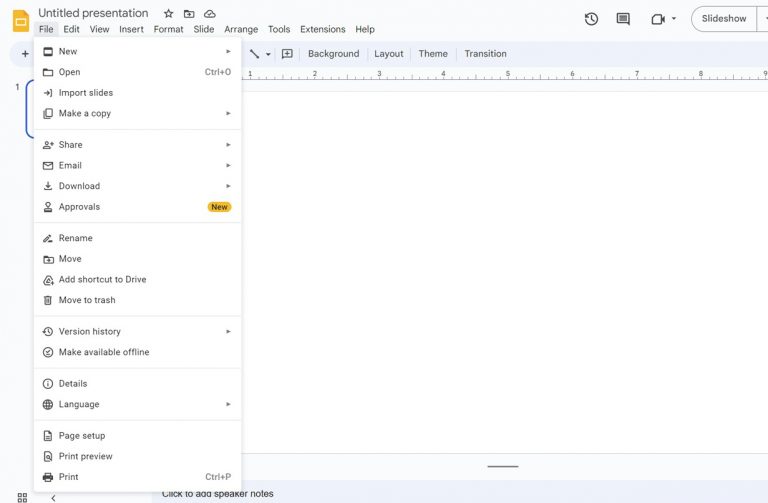Image resolution: width=768 pixels, height=503 pixels.
Task: Expand the Language submenu
Action: (138, 404)
